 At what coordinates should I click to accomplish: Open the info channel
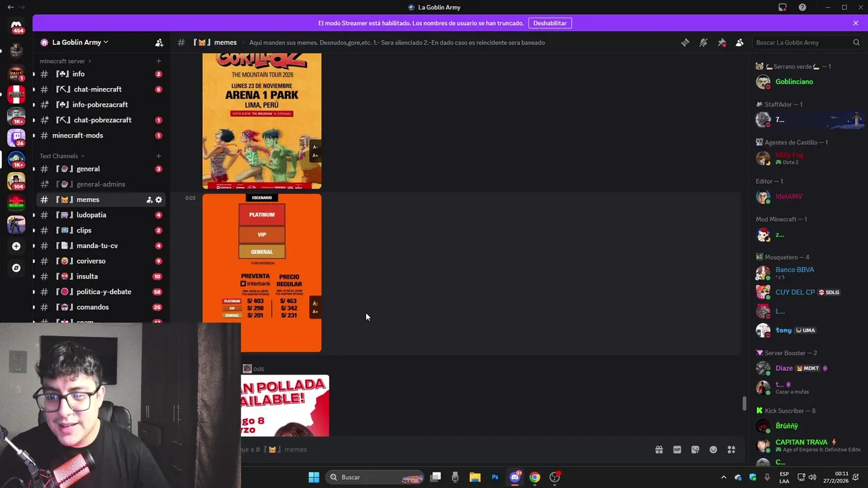click(100, 74)
